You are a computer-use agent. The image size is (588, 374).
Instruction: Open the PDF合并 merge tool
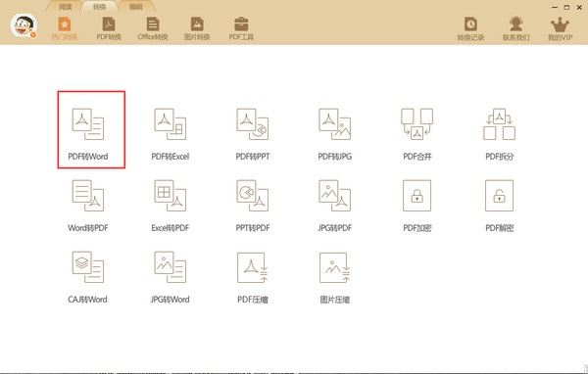417,134
